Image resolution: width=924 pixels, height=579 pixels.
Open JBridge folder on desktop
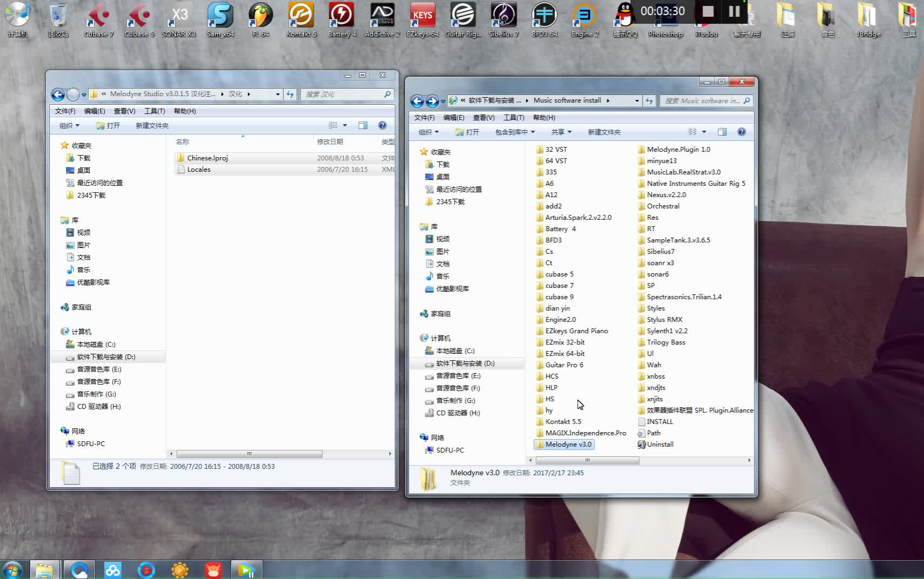(x=868, y=20)
